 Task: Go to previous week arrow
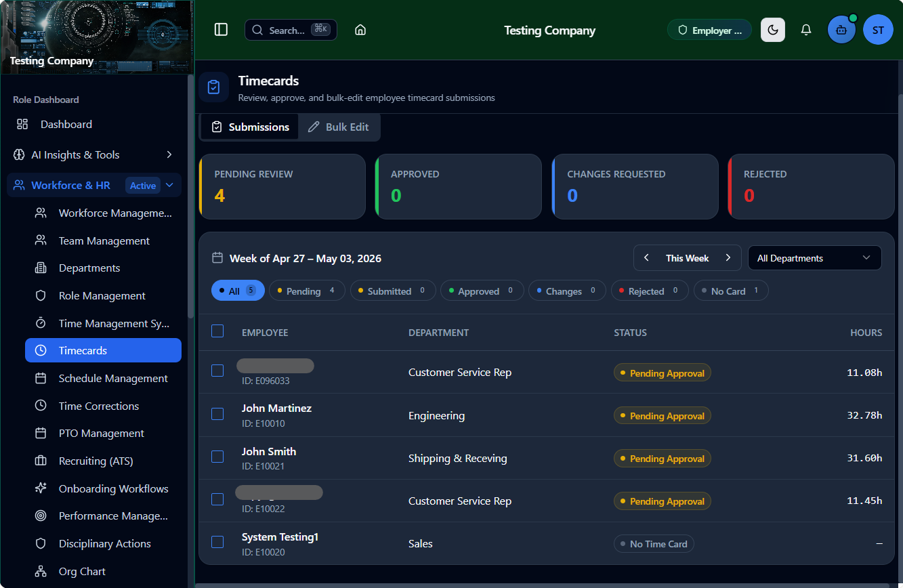(x=646, y=257)
